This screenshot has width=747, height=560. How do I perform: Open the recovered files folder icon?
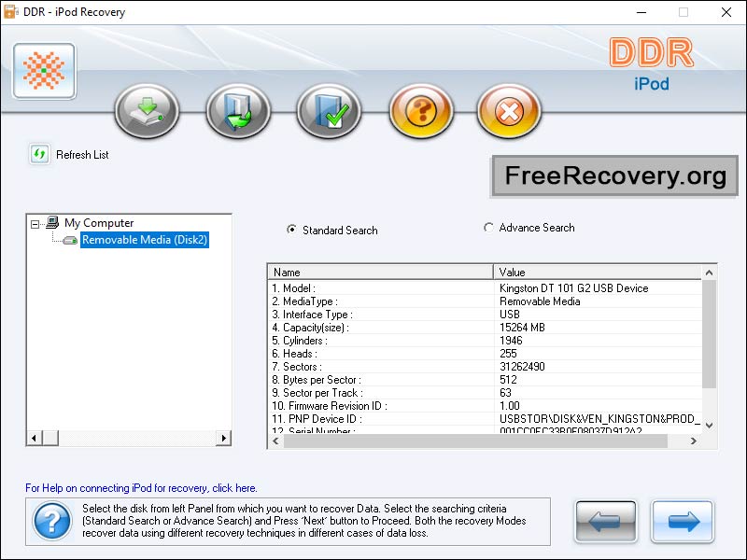pos(237,110)
